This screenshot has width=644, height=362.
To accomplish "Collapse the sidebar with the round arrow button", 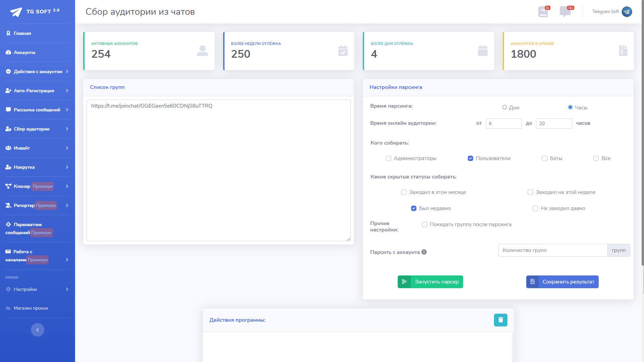I will coord(38,330).
